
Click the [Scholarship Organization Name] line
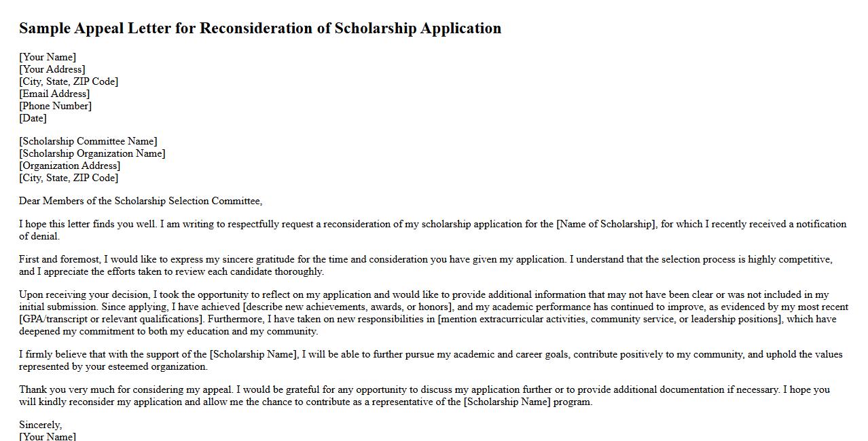[x=92, y=153]
